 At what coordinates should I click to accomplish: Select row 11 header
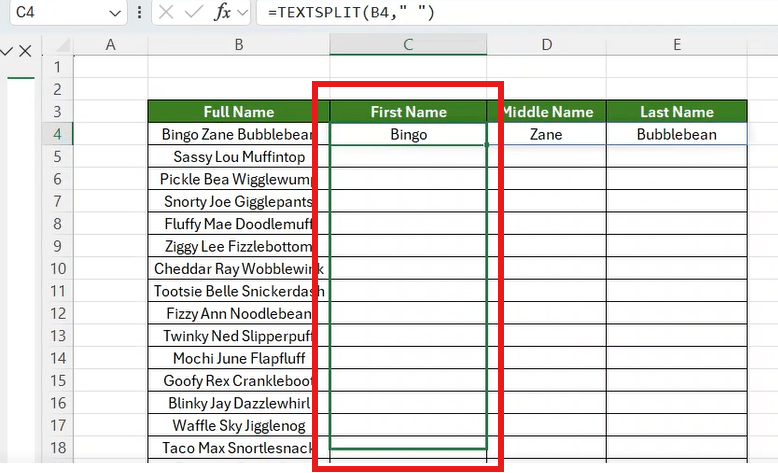point(58,291)
